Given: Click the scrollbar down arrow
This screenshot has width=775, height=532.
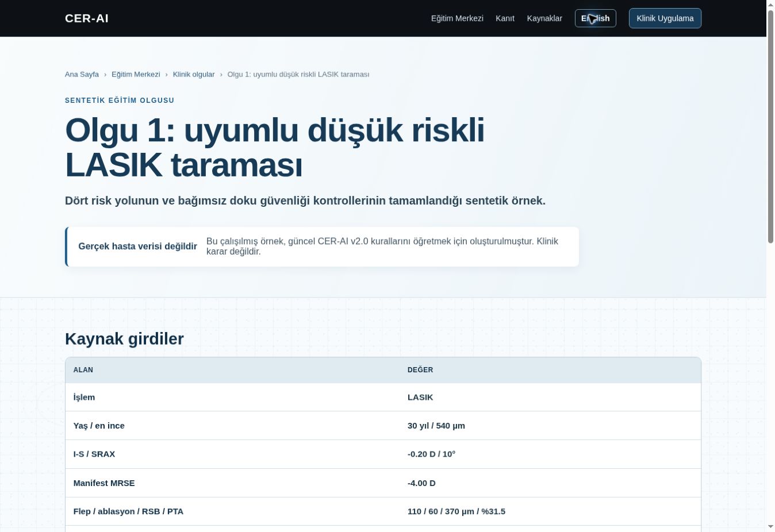Looking at the screenshot, I should 770,527.
